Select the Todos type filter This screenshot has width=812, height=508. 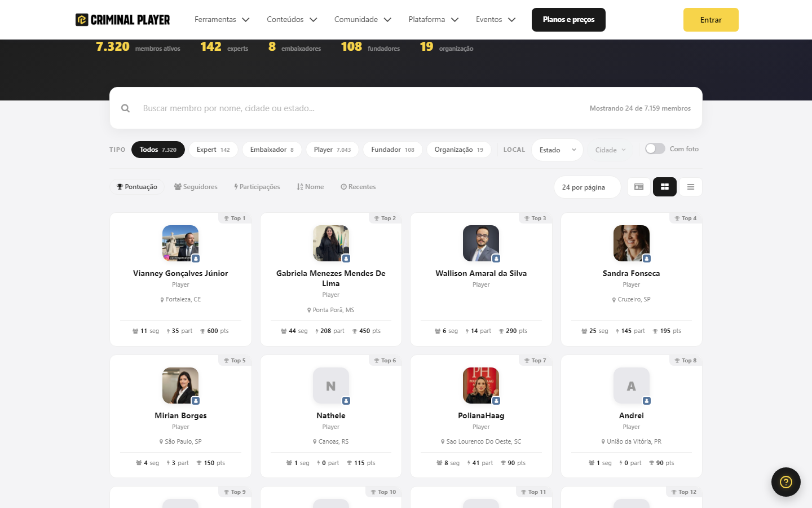click(158, 150)
